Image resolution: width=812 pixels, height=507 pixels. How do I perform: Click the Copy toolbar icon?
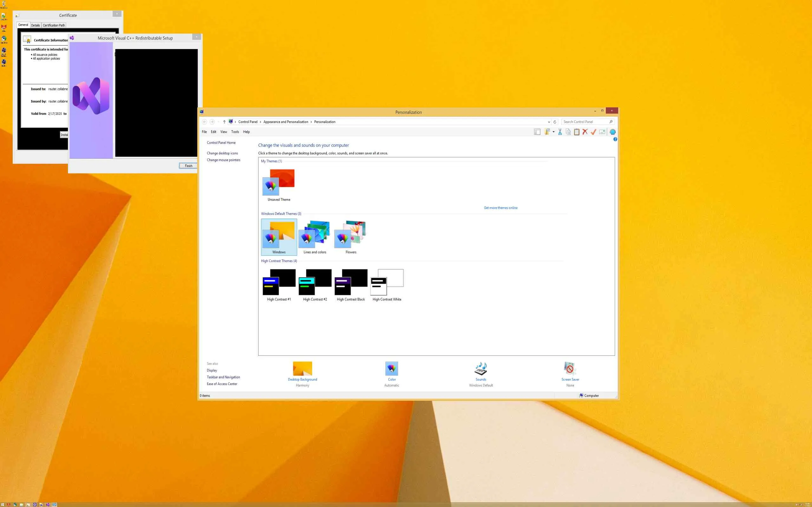(x=568, y=132)
